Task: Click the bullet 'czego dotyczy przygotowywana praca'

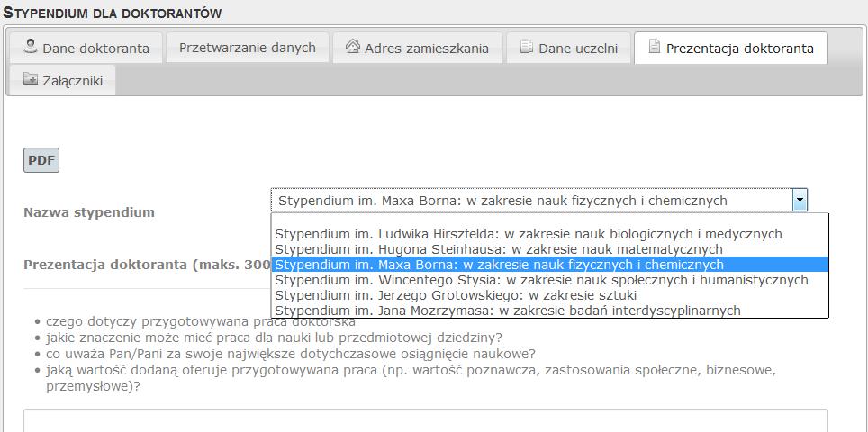Action: pyautogui.click(x=201, y=322)
